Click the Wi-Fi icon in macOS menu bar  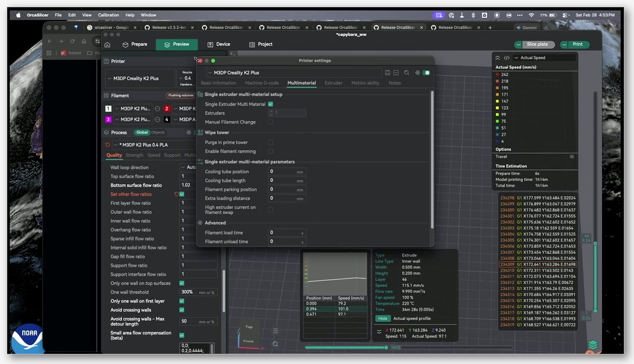click(x=531, y=15)
